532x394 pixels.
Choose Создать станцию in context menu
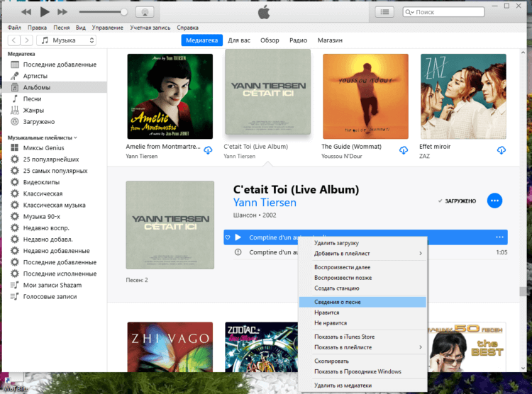click(362, 288)
